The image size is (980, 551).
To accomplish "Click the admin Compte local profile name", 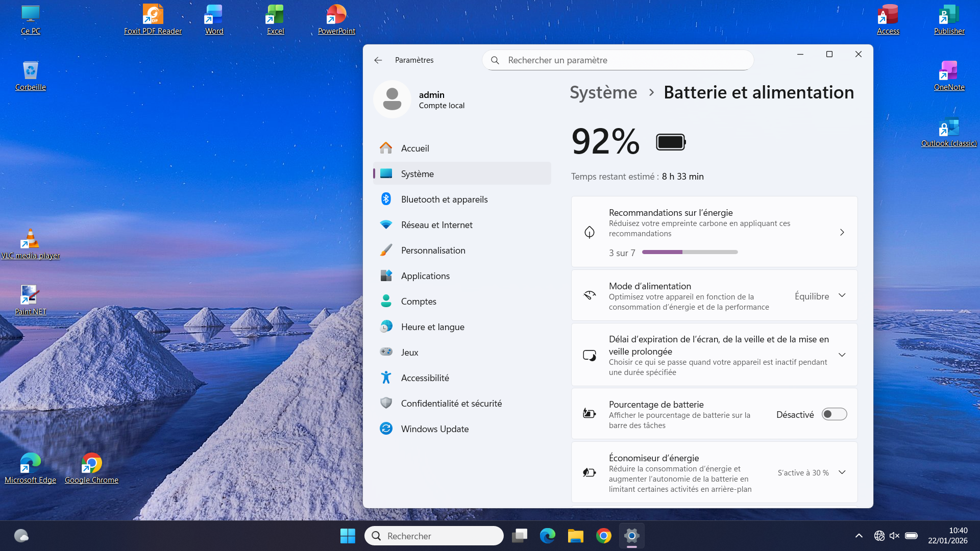I will pyautogui.click(x=442, y=100).
